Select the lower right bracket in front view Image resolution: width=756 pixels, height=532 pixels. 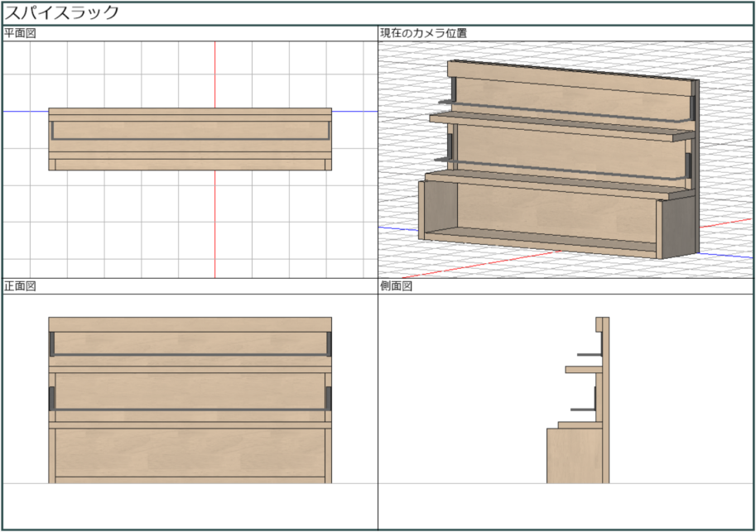tap(329, 397)
